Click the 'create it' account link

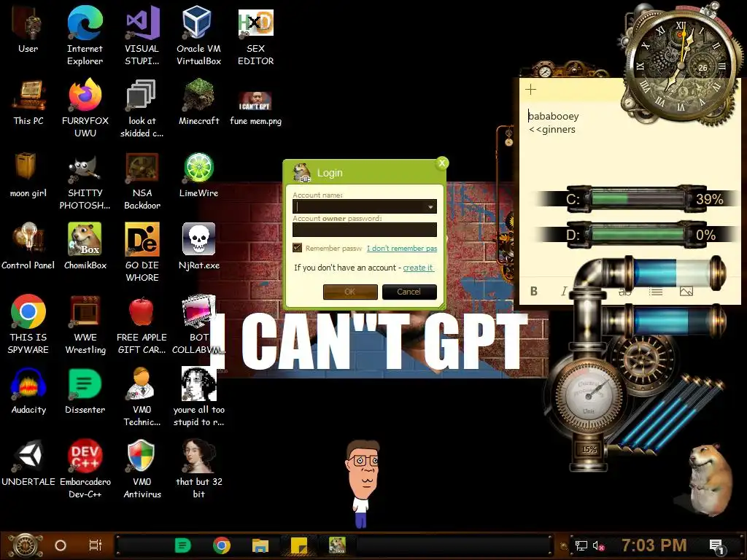point(418,268)
